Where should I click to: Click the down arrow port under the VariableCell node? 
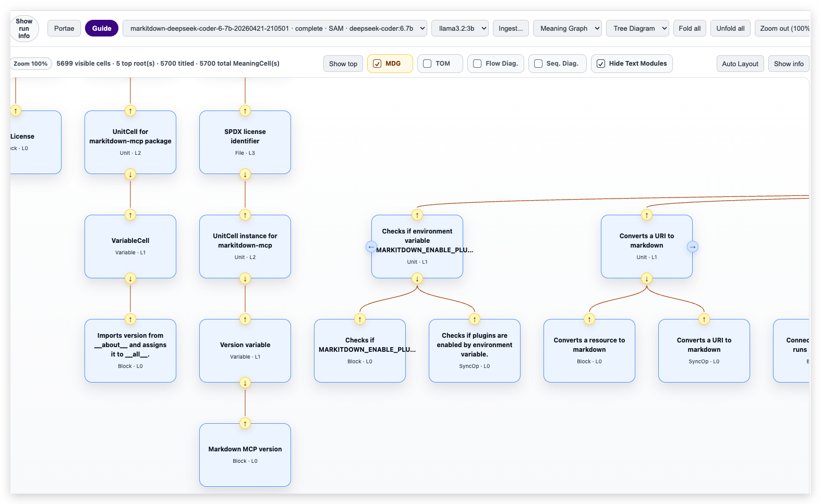pyautogui.click(x=130, y=278)
